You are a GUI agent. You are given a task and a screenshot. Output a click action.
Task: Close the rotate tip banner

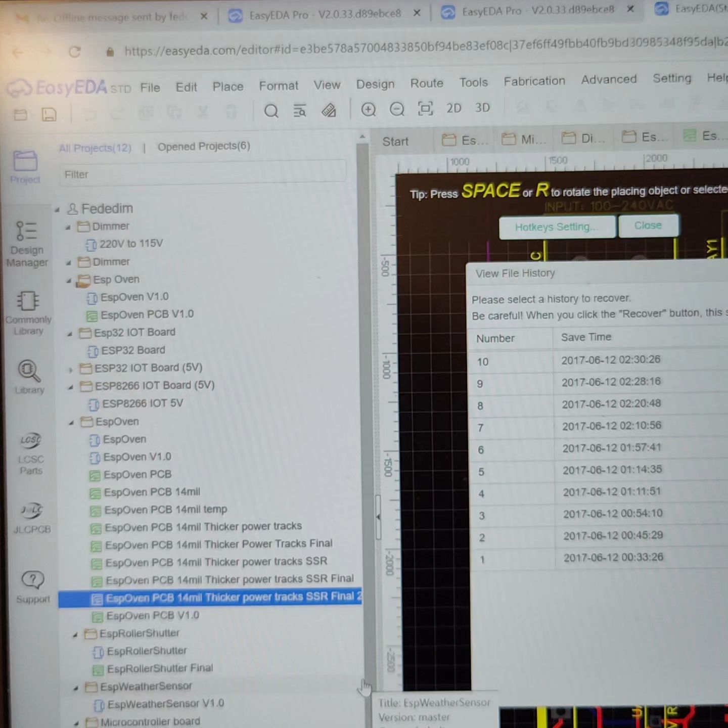tap(648, 225)
